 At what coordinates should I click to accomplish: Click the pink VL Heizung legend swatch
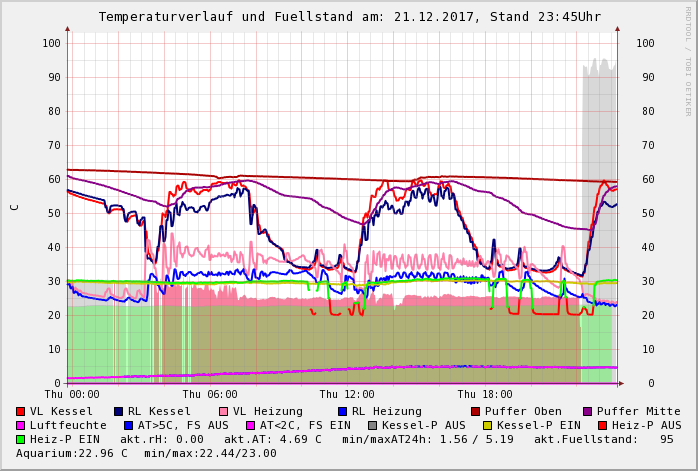[x=224, y=411]
